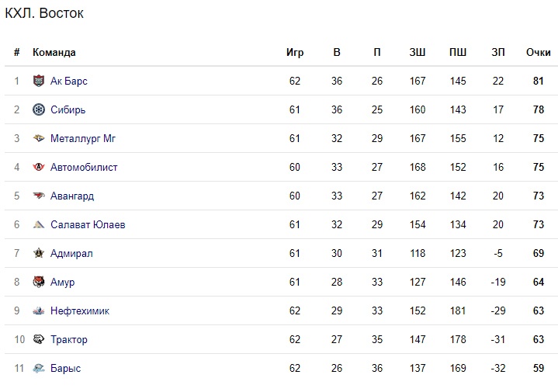Click the ЗШ column header
Screen dimensions: 558x392
(x=418, y=52)
